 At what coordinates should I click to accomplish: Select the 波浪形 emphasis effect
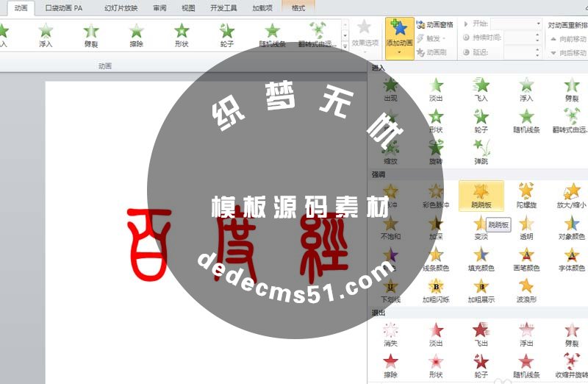click(526, 291)
